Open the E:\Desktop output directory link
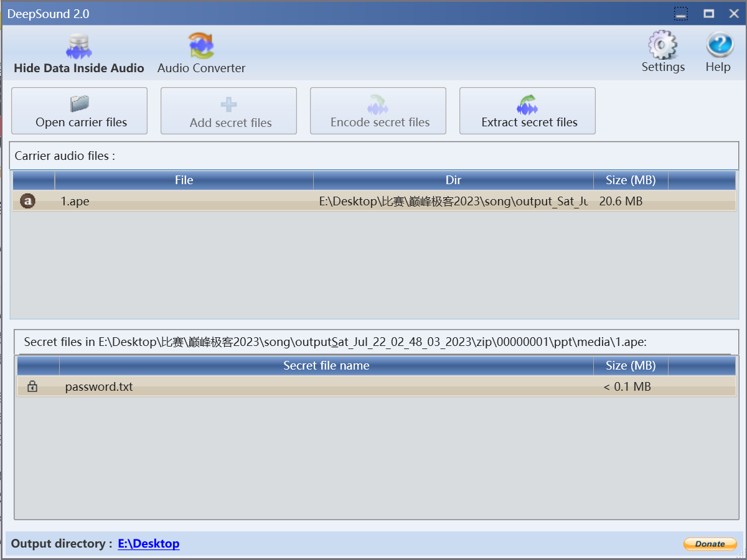The width and height of the screenshot is (747, 560). click(x=149, y=544)
